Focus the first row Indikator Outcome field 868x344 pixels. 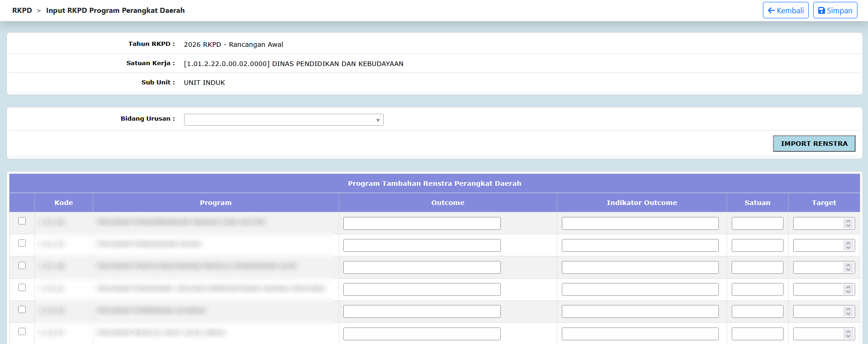pos(640,223)
